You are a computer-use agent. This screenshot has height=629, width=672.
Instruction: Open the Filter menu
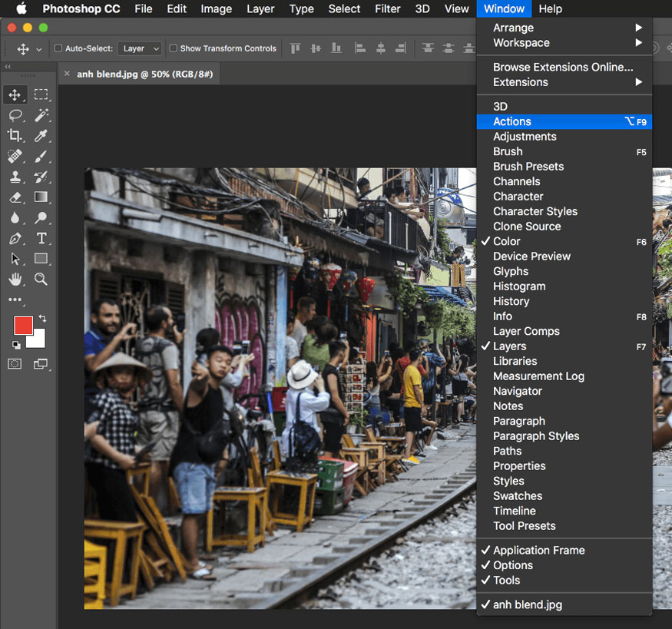pyautogui.click(x=388, y=9)
